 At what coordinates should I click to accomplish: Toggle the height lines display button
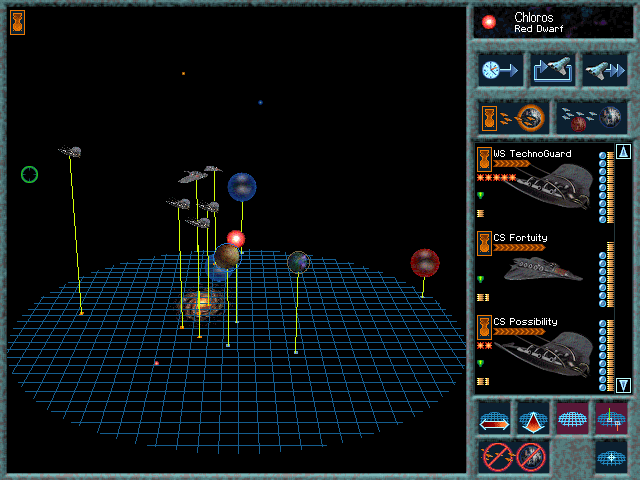tap(611, 418)
